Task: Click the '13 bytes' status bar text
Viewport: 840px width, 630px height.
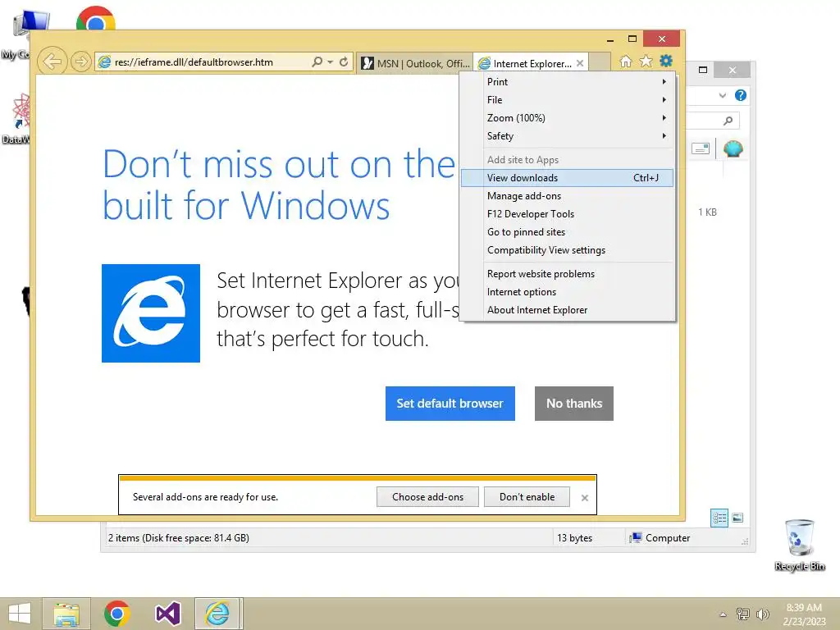Action: pyautogui.click(x=574, y=538)
